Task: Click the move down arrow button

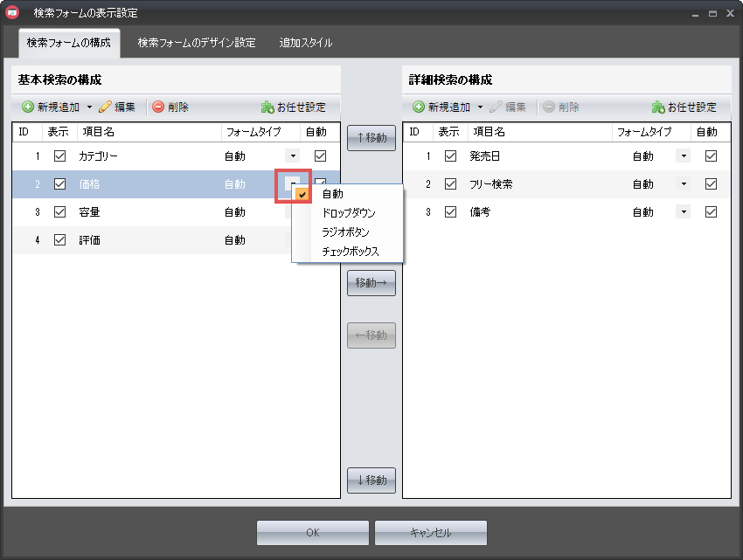Action: pos(371,480)
